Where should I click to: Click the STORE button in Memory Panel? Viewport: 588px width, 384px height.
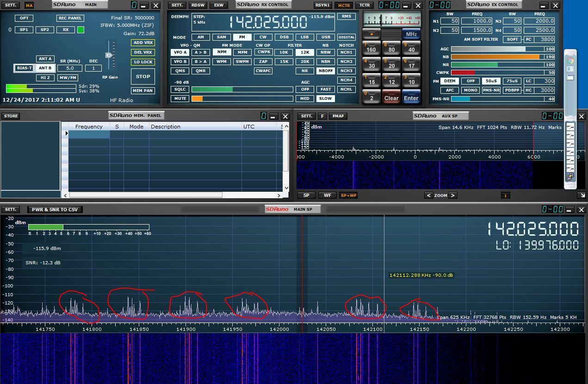click(x=11, y=116)
